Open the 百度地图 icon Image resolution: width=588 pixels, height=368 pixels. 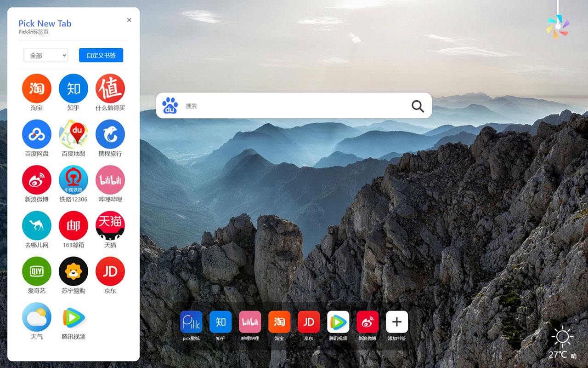coord(73,134)
